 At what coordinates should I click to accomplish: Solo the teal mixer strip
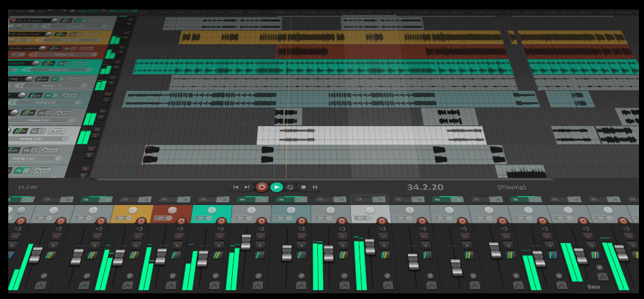click(218, 245)
